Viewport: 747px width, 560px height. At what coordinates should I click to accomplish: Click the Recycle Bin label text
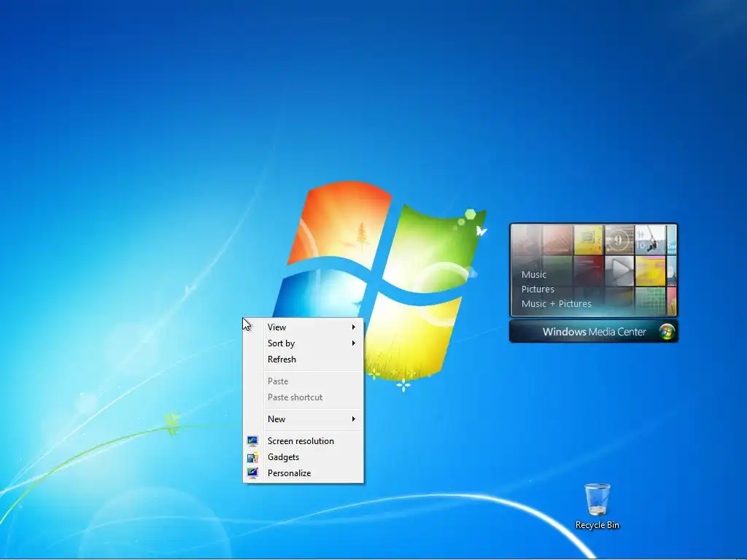click(x=597, y=525)
